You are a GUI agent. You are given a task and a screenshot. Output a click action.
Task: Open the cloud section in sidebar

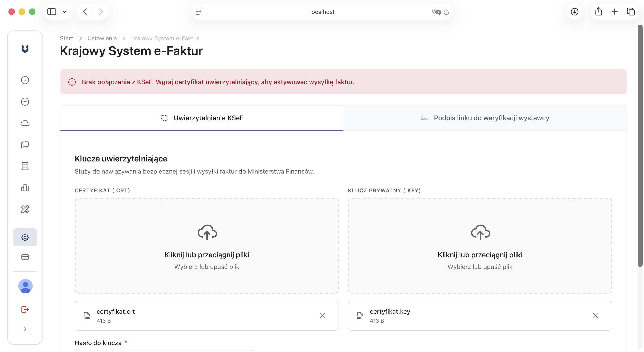pos(25,123)
